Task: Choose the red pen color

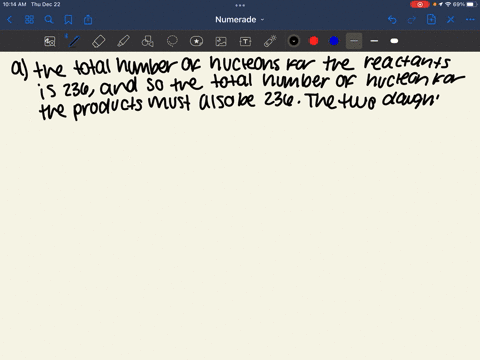Action: 314,41
